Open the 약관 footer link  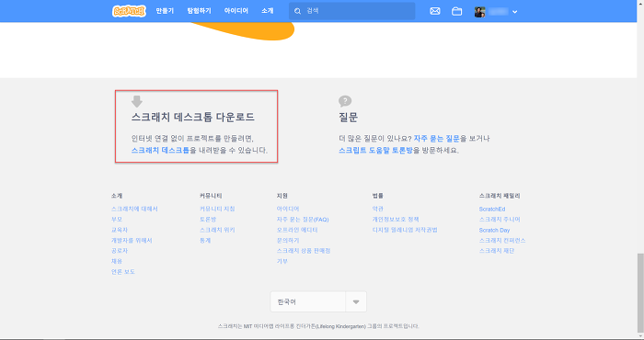click(x=377, y=209)
